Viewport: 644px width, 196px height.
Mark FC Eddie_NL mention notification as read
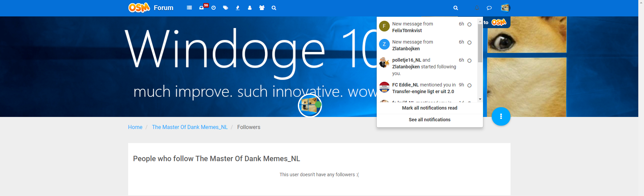[470, 85]
